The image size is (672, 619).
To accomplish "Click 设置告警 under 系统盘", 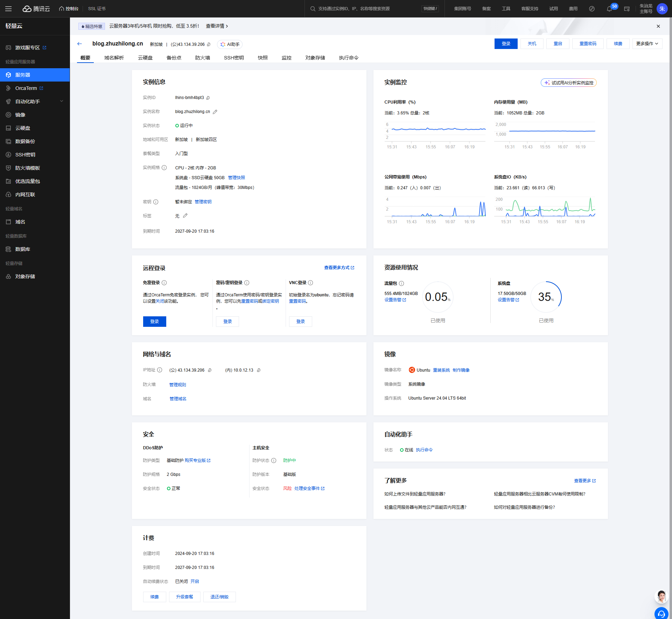I will (508, 300).
